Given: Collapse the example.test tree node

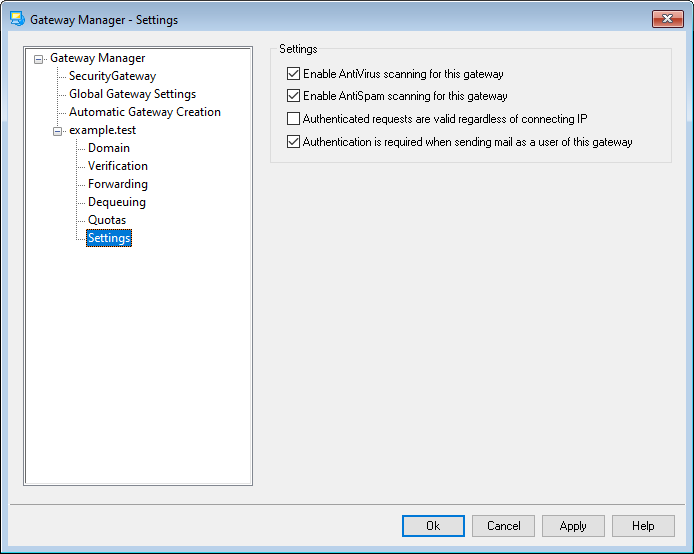Looking at the screenshot, I should [x=58, y=131].
